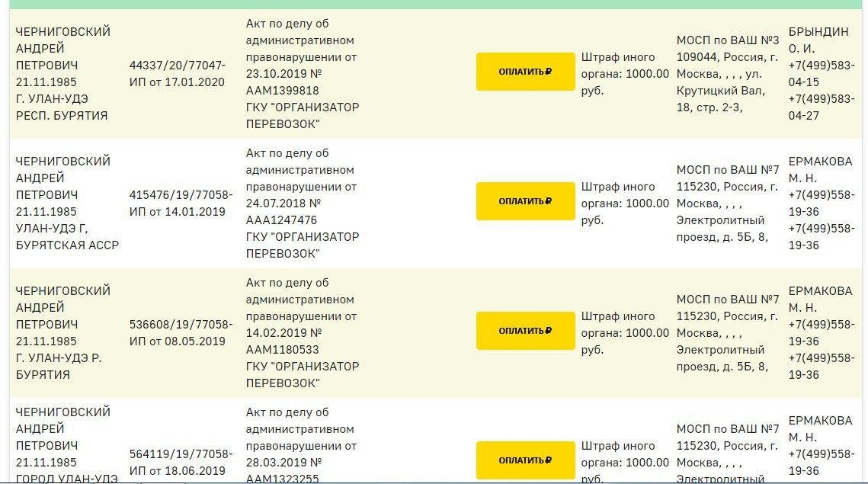Click Электролитный проезд address in second row
Viewport: 868px width, 484px height.
pyautogui.click(x=722, y=228)
